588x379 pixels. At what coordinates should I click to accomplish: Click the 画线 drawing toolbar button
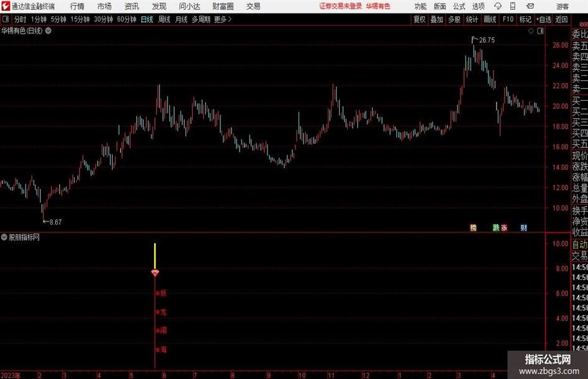pyautogui.click(x=490, y=19)
